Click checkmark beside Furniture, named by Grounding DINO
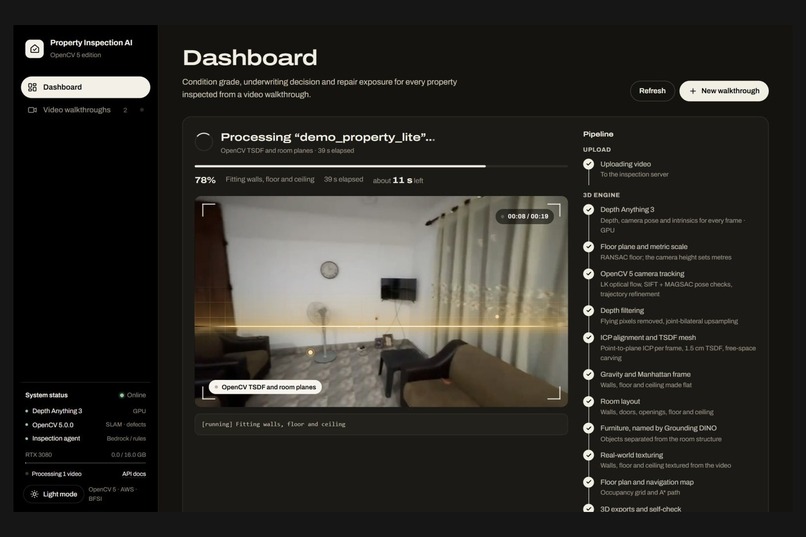Image resolution: width=806 pixels, height=537 pixels. point(589,428)
